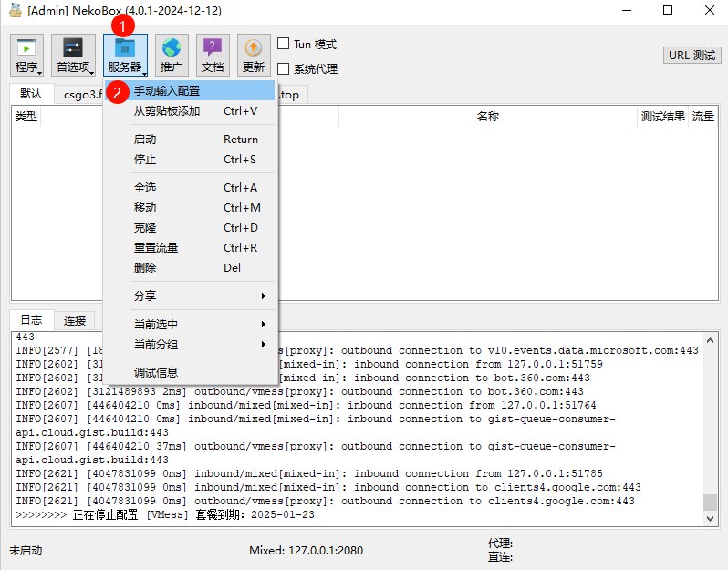The height and width of the screenshot is (570, 728).
Task: Open the 文档 (Docs) help icon
Action: [212, 55]
